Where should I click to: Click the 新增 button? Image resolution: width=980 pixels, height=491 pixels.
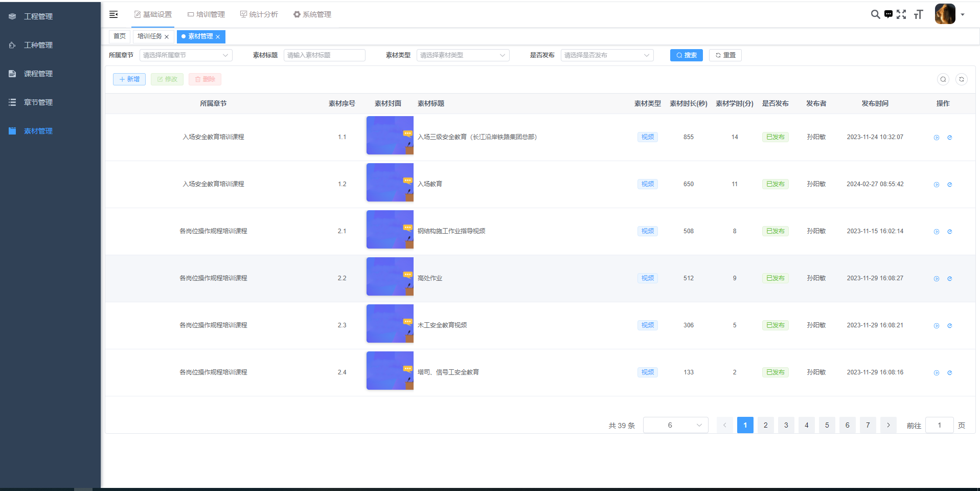coord(129,79)
